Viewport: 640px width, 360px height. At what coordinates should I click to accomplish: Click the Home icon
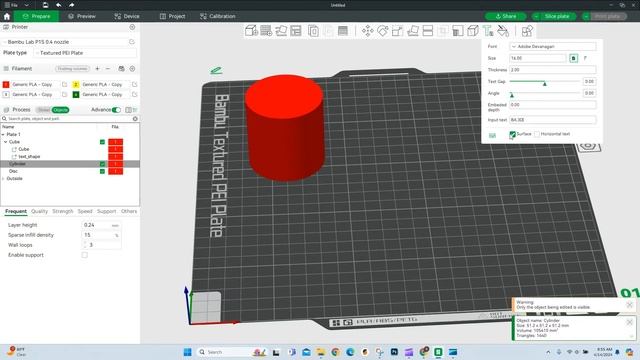(x=7, y=16)
